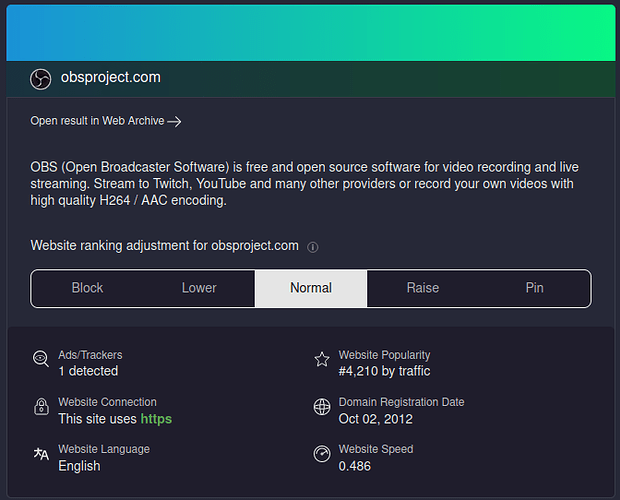Click the '0.486' speed value

point(355,466)
